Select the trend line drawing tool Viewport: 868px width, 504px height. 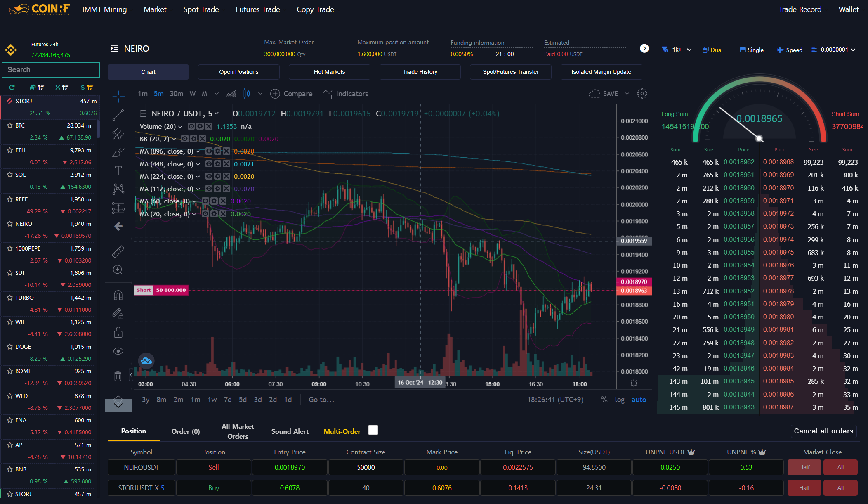pos(118,115)
